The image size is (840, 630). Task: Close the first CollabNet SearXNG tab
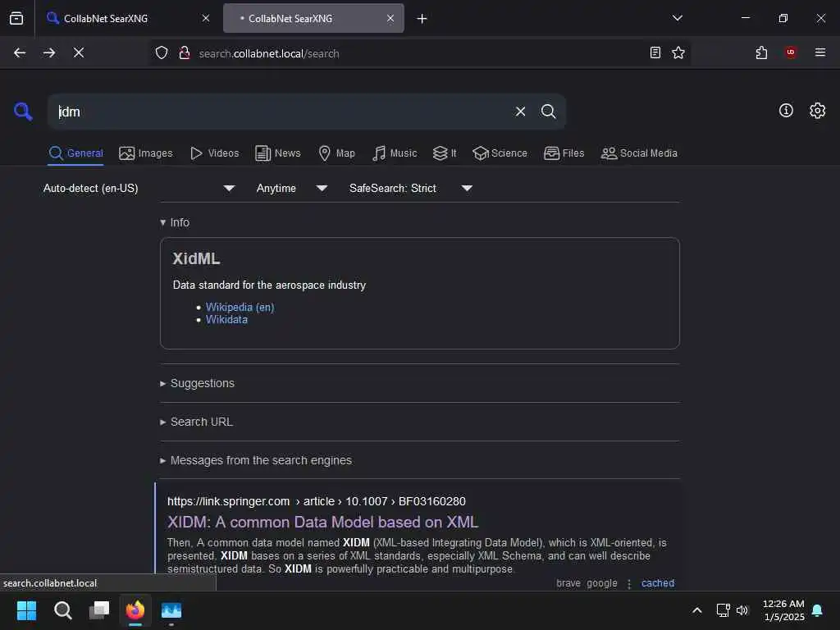pos(206,18)
